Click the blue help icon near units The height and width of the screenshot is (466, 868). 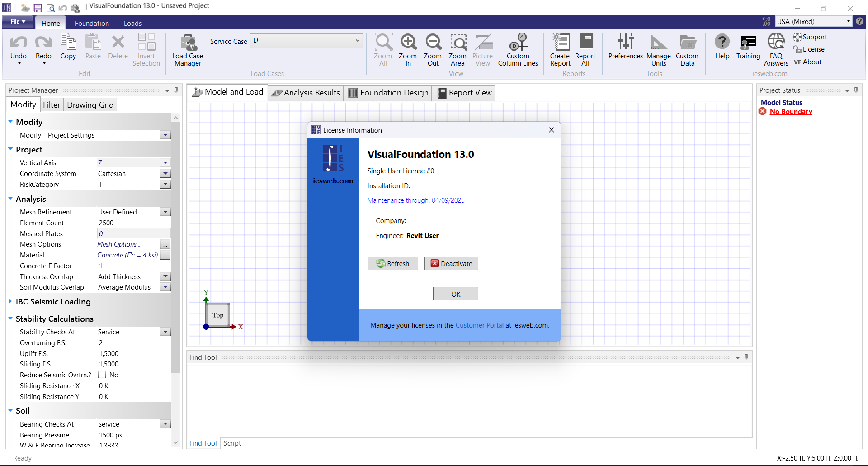pos(860,21)
